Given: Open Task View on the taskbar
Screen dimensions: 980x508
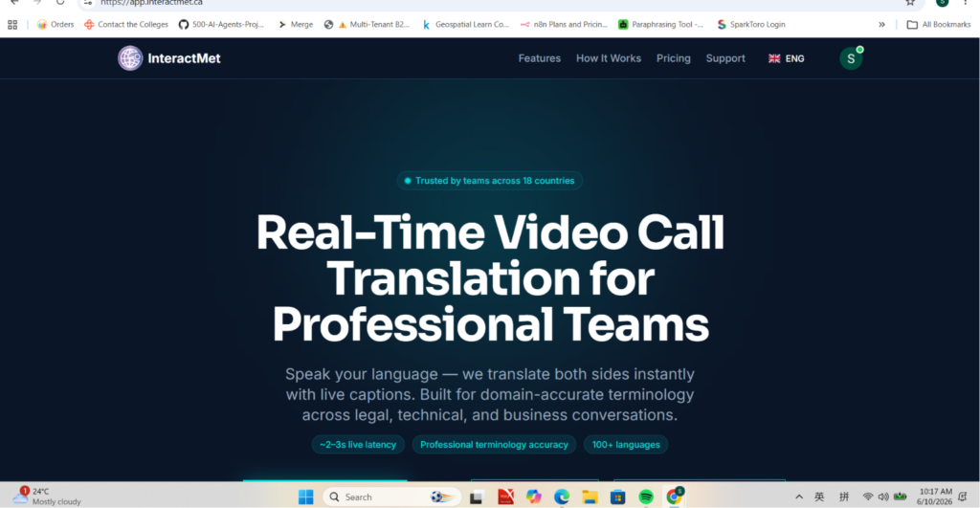Looking at the screenshot, I should (477, 497).
